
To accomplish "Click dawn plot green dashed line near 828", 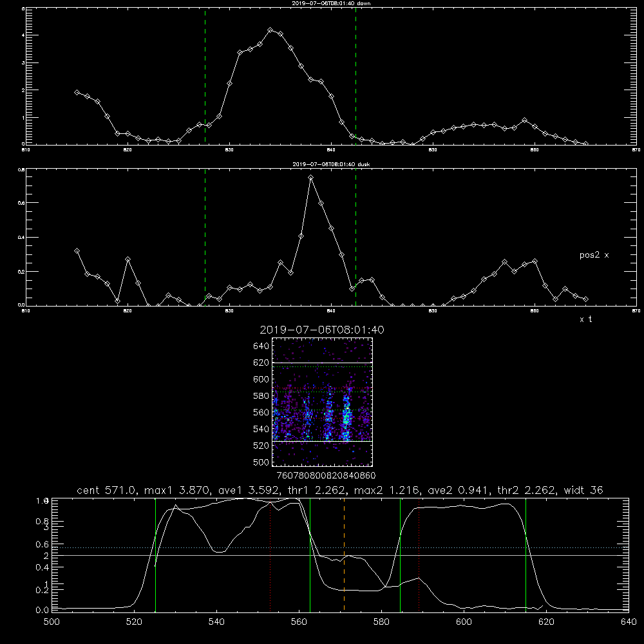I will click(x=205, y=76).
